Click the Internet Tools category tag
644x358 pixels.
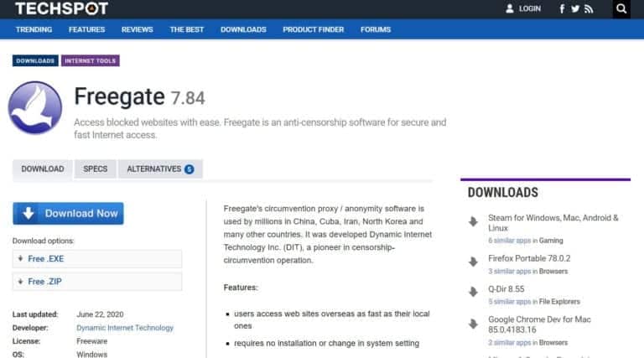pyautogui.click(x=91, y=61)
